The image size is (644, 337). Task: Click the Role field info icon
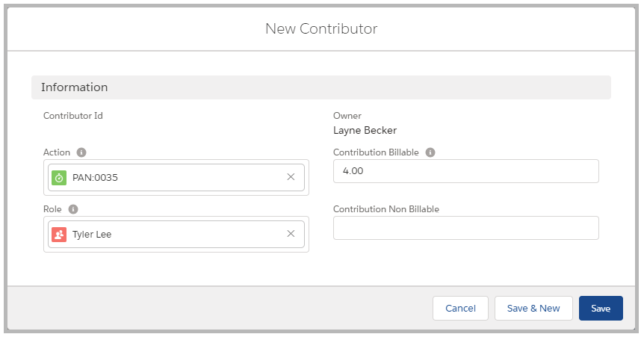73,209
